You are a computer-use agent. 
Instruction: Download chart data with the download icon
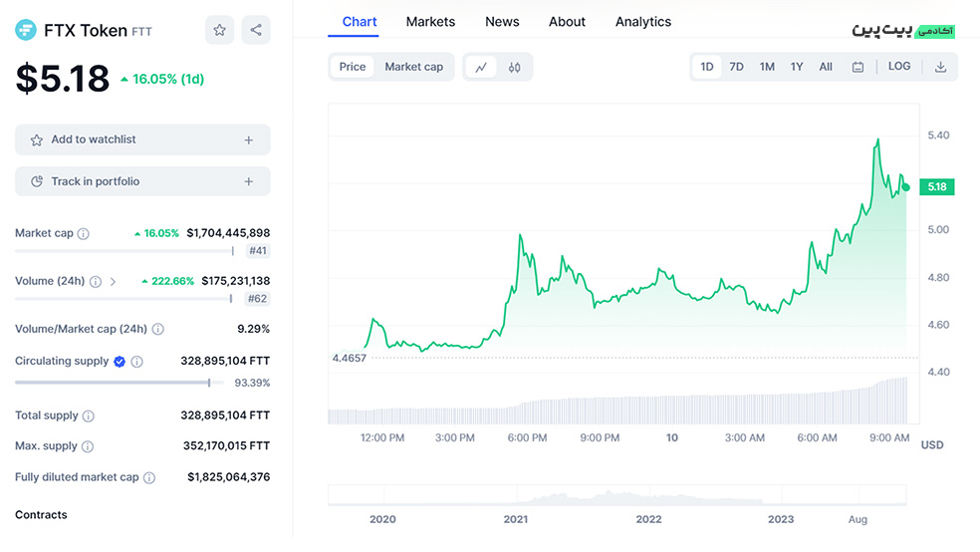pos(940,67)
